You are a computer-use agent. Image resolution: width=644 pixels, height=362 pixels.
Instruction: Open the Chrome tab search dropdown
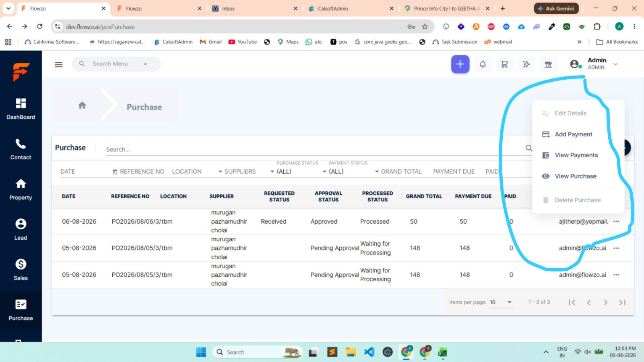click(x=8, y=8)
